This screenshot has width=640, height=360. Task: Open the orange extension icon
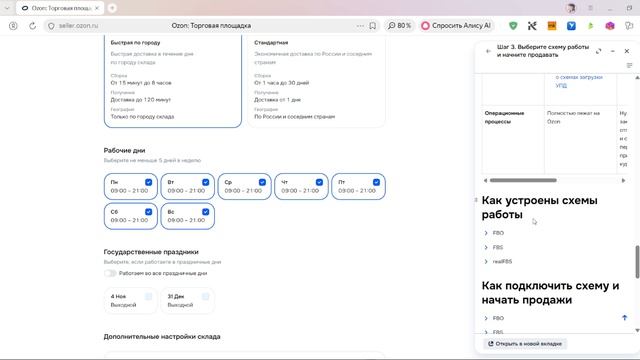point(552,26)
